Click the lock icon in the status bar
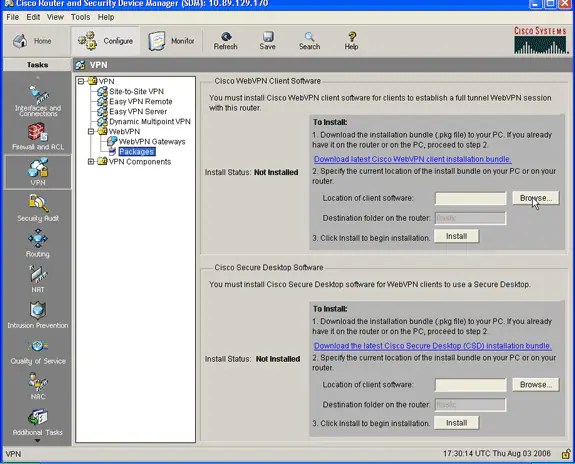Screen dimensions: 575x464 pos(566,454)
